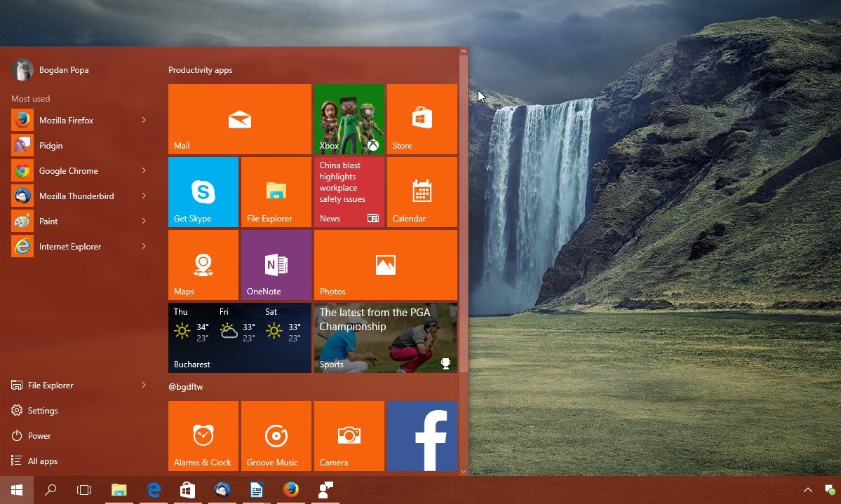Click the green system tray status icon
The height and width of the screenshot is (504, 841).
pos(830,490)
